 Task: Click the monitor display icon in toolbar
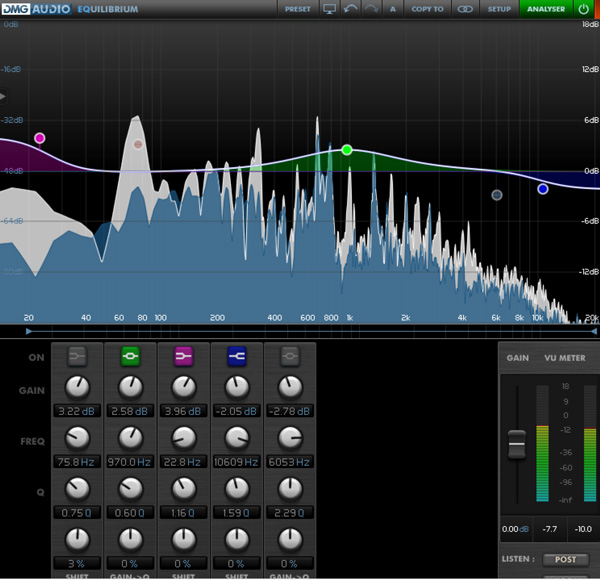(329, 9)
